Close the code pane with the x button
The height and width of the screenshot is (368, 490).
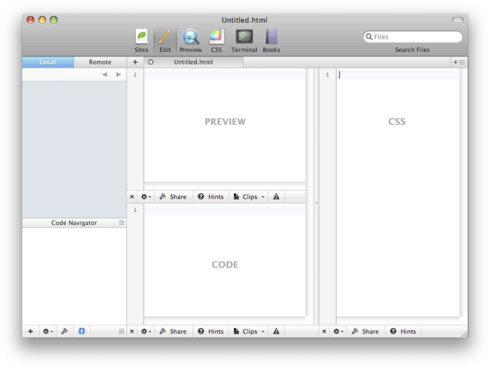tap(132, 331)
